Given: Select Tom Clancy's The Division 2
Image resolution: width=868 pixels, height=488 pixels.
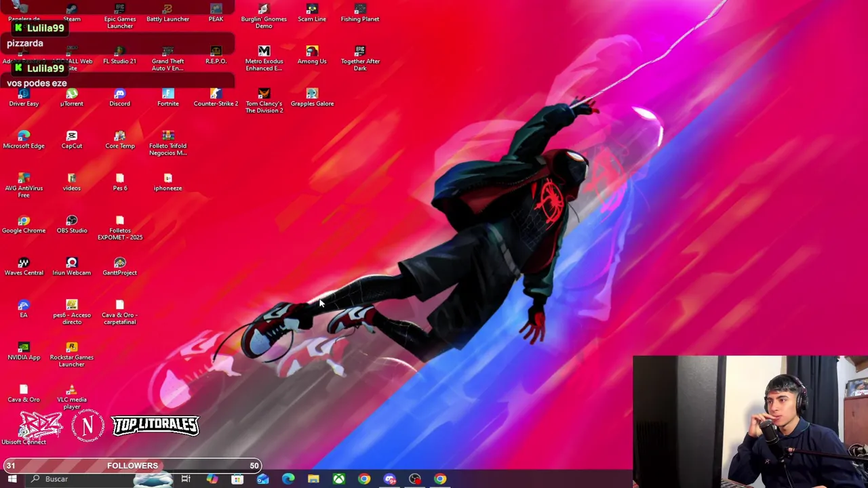Looking at the screenshot, I should (x=264, y=101).
